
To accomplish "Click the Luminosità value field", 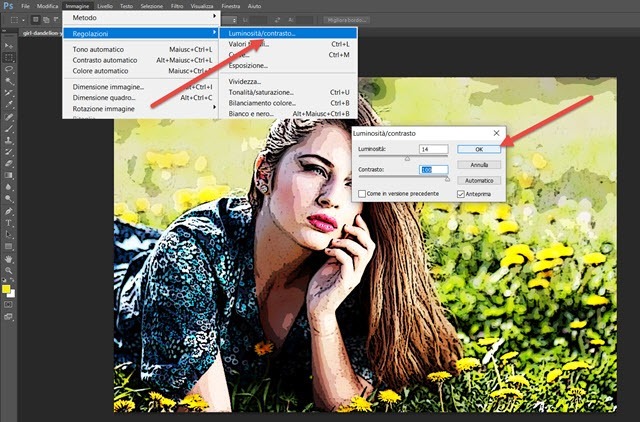I will pyautogui.click(x=433, y=149).
